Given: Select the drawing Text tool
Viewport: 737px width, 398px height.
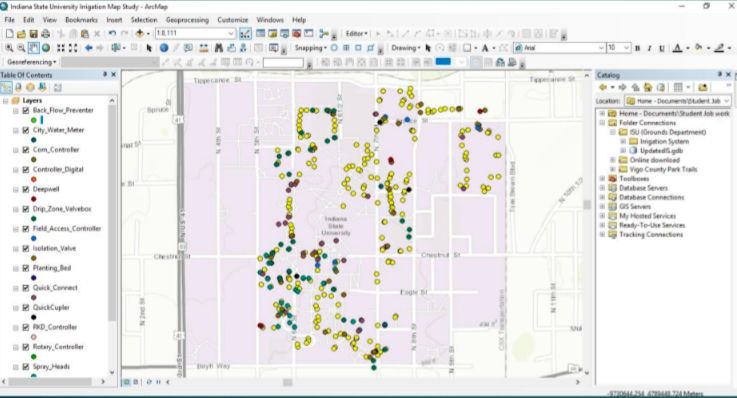Looking at the screenshot, I should (485, 48).
